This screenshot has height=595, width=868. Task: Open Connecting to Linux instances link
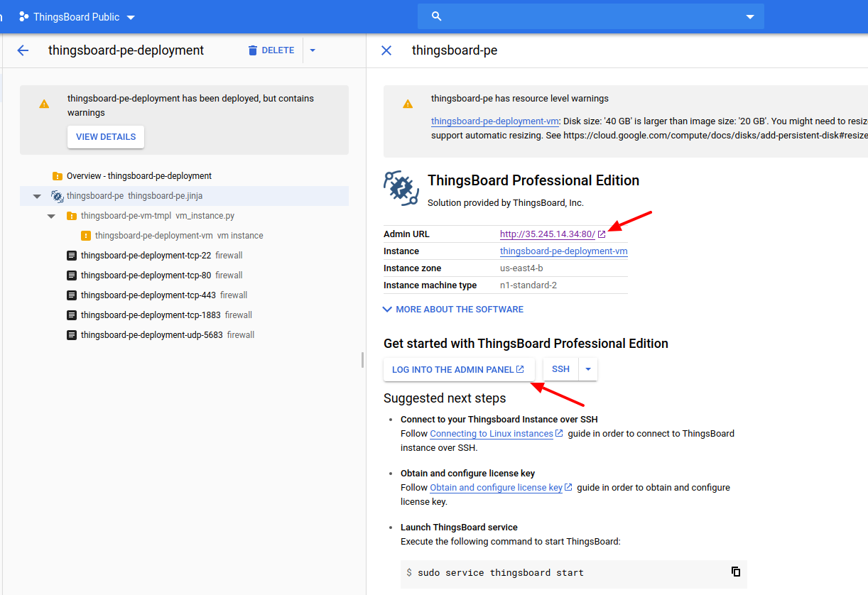(x=492, y=434)
